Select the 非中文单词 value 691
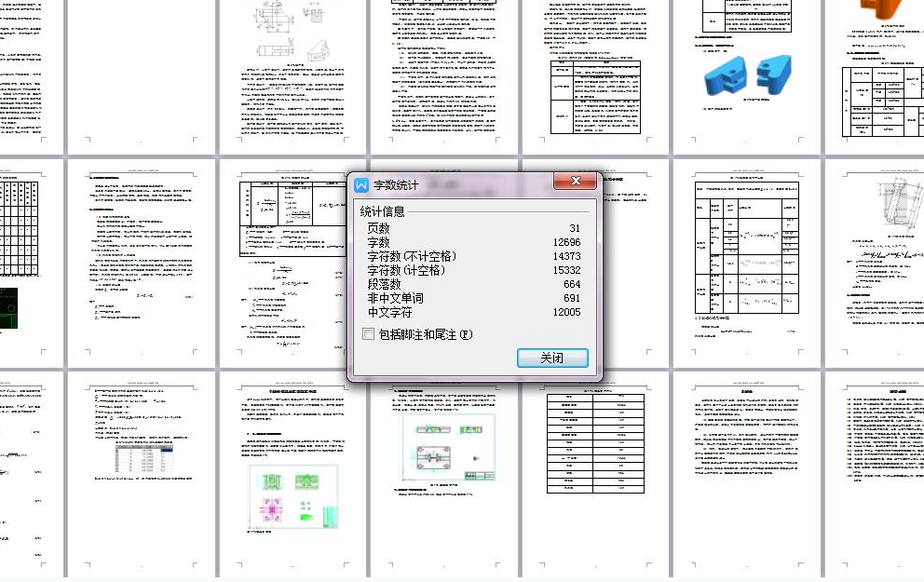The width and height of the screenshot is (924, 582). [572, 298]
